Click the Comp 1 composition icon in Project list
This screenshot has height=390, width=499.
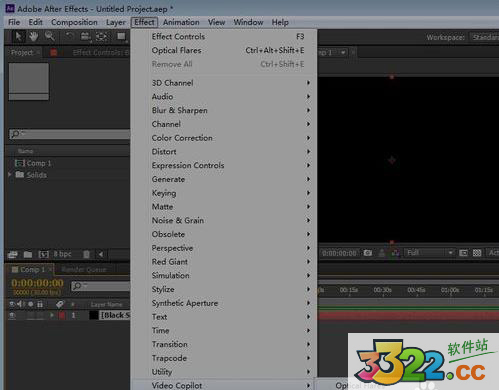20,163
